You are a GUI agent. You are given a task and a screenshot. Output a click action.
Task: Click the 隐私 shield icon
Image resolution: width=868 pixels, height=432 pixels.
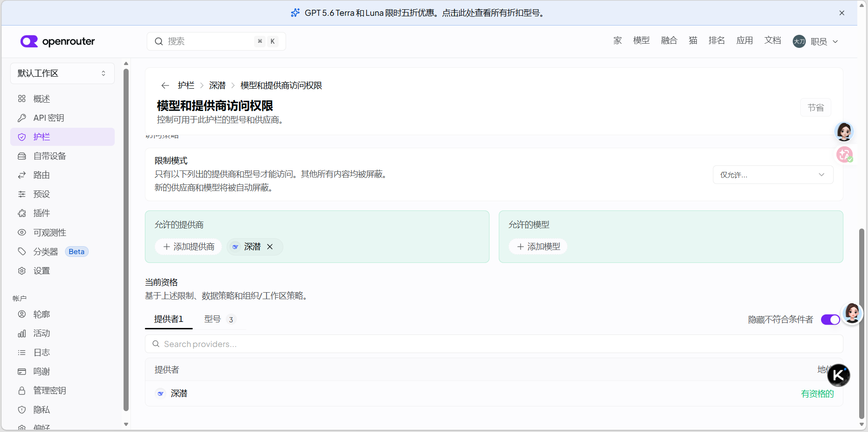(22, 410)
